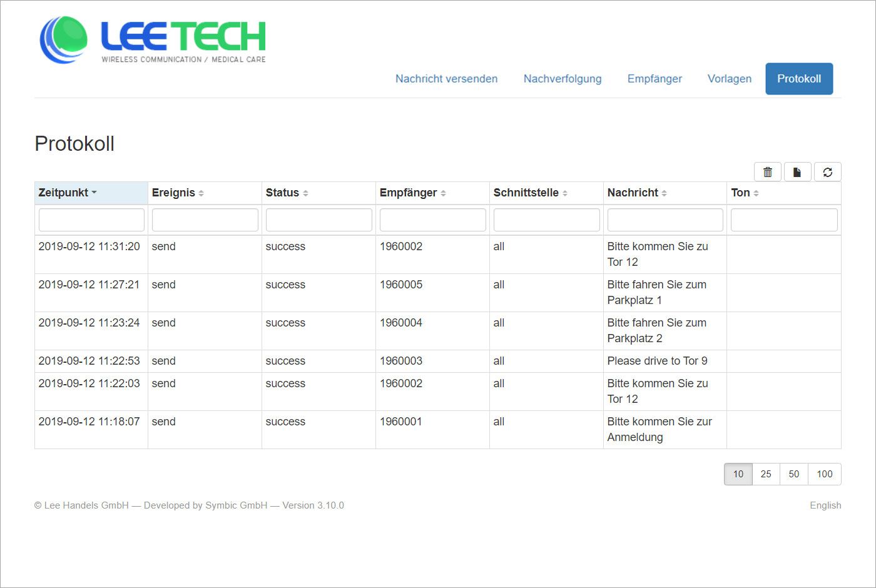The image size is (876, 588).
Task: Click the export file icon above the table
Action: [x=797, y=171]
